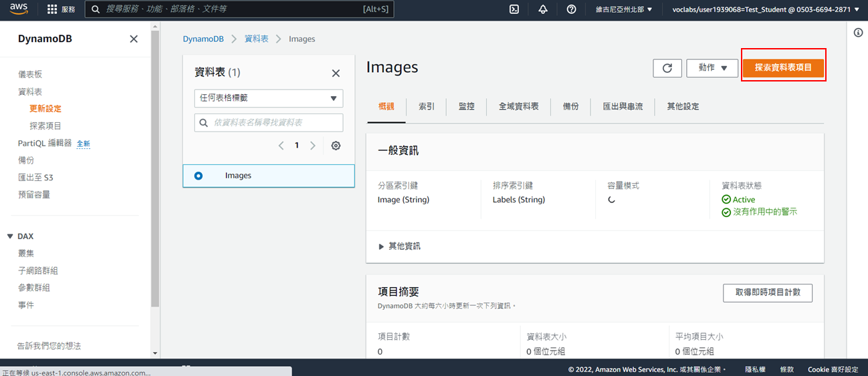Open 隱私權 footer link
Screen dimensions: 868x376
pos(755,369)
